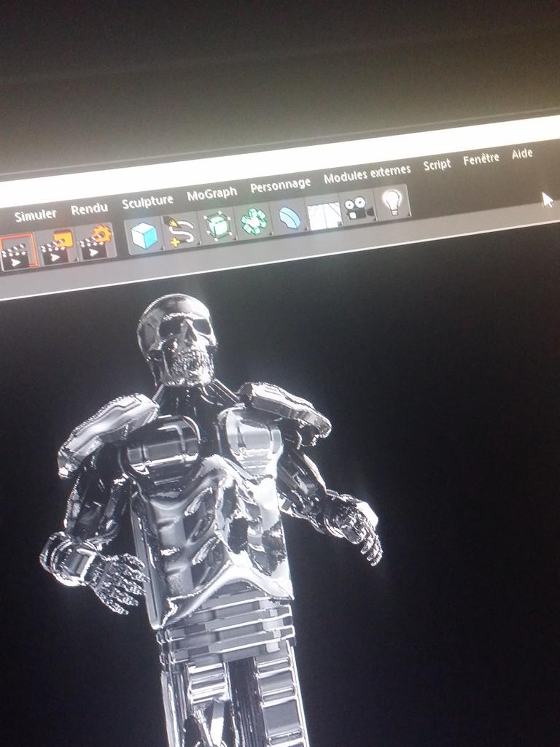Open the Modules externes menu

coord(367,174)
